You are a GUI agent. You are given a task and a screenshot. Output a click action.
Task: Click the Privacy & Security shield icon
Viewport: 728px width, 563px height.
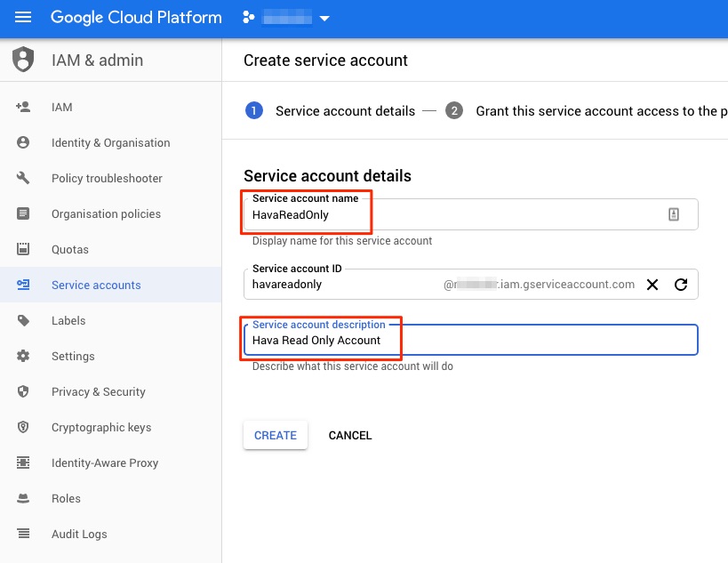pyautogui.click(x=23, y=391)
